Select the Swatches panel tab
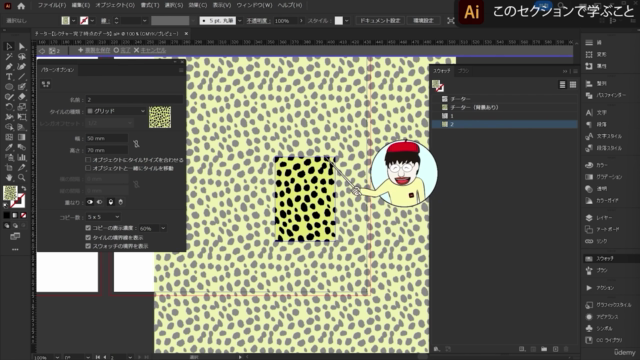Screen dimensions: 640x360 point(442,71)
